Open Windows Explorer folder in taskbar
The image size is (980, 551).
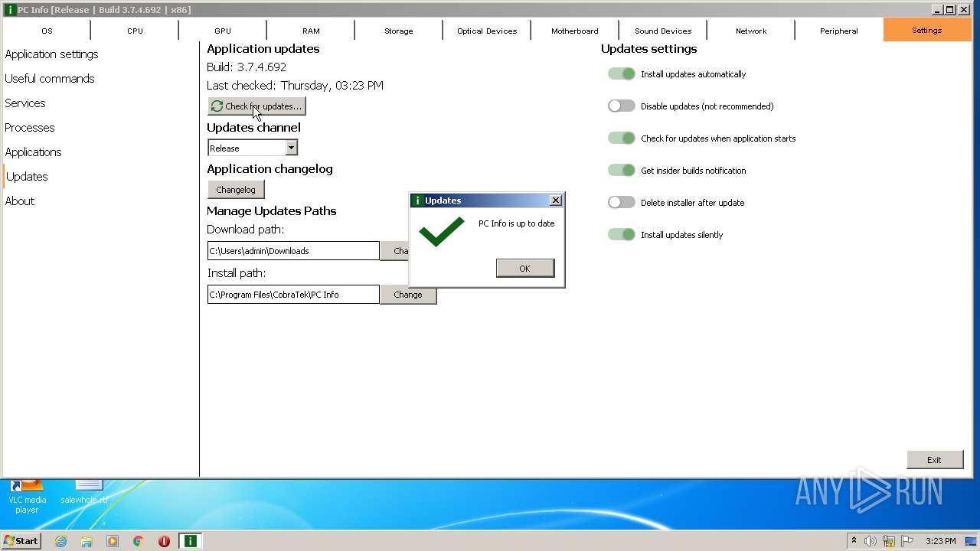[87, 541]
